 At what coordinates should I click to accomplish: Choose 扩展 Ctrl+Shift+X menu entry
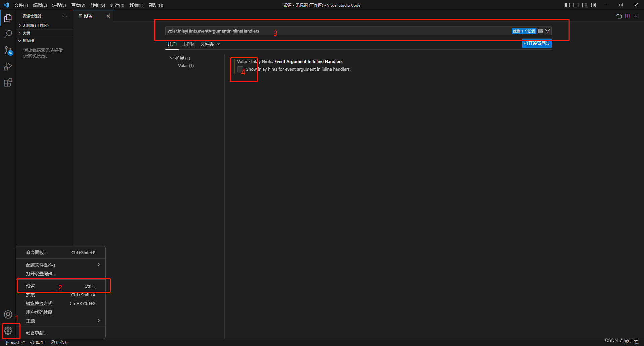(x=61, y=295)
